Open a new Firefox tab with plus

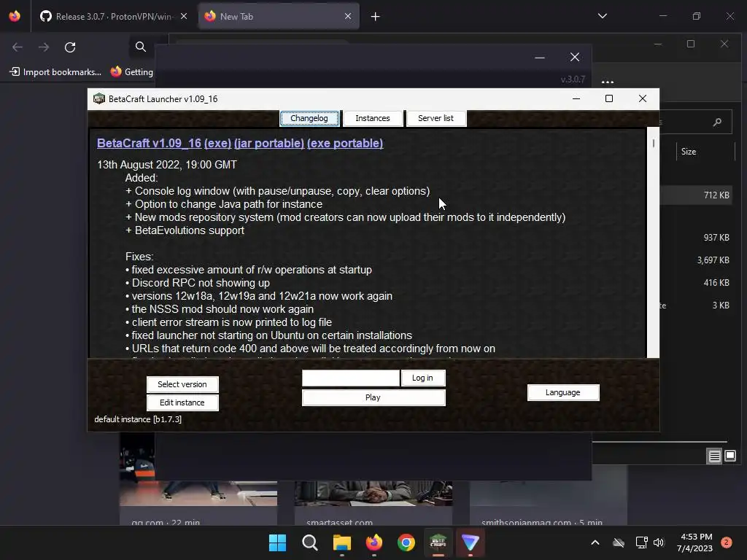(376, 17)
